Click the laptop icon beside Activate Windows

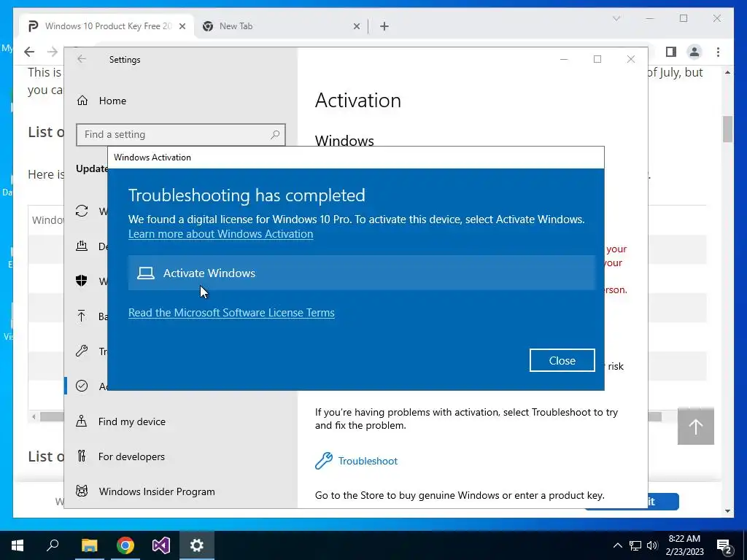[146, 273]
